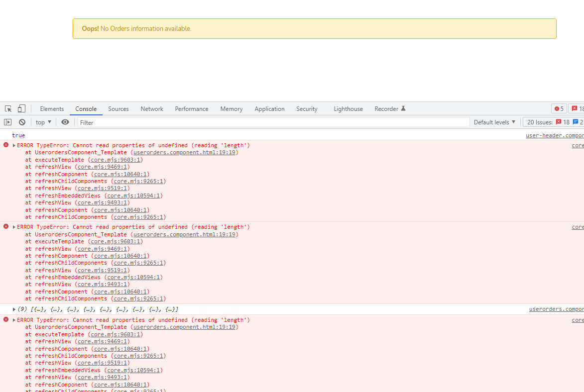The height and width of the screenshot is (392, 584).
Task: Switch to the Network tab
Action: click(152, 109)
